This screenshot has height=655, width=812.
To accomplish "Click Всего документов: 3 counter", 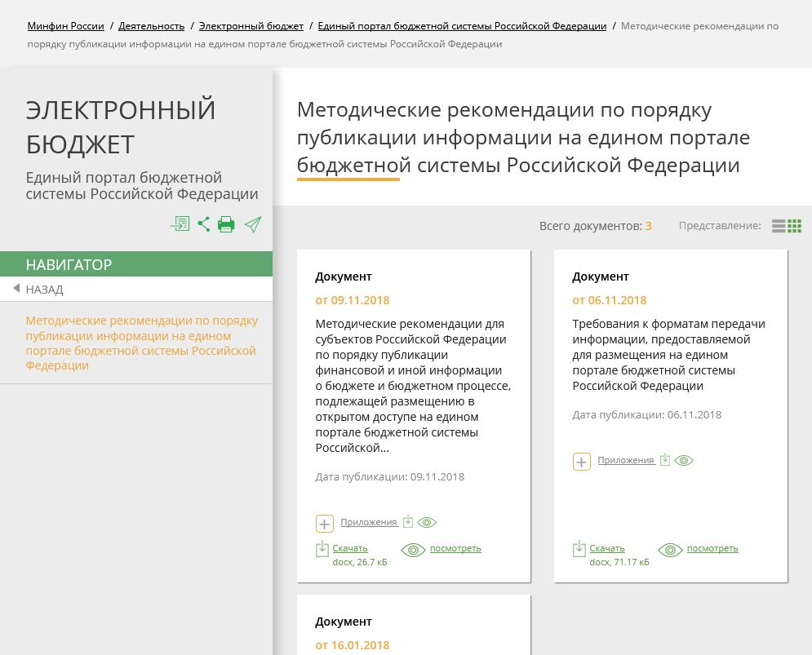I will (595, 226).
